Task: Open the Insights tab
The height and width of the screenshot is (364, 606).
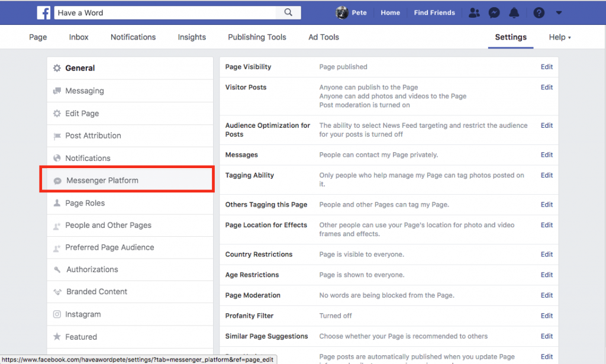Action: pyautogui.click(x=192, y=37)
